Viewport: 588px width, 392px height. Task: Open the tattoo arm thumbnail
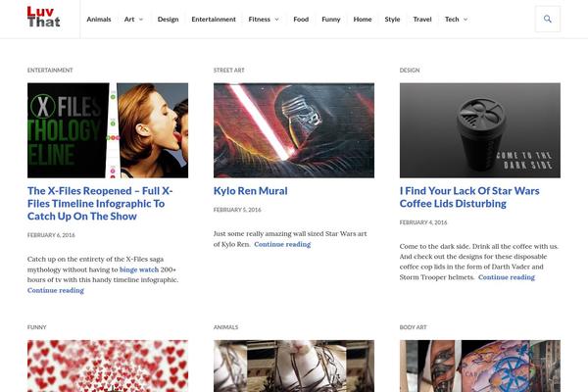pos(480,367)
